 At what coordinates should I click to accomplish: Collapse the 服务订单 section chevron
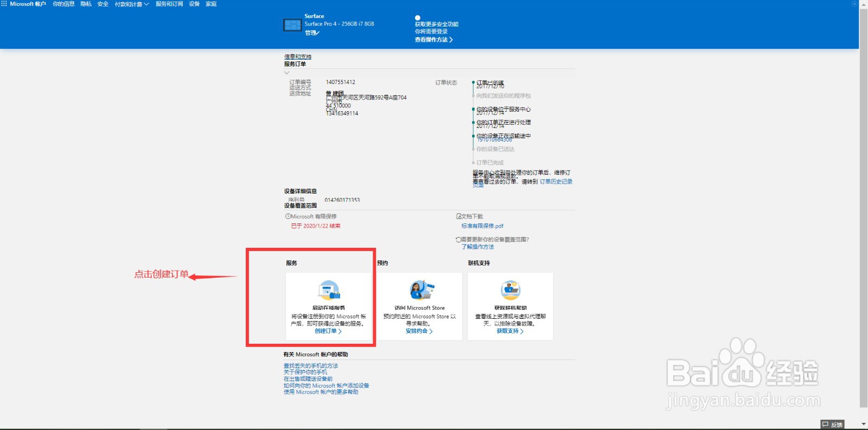[x=286, y=73]
